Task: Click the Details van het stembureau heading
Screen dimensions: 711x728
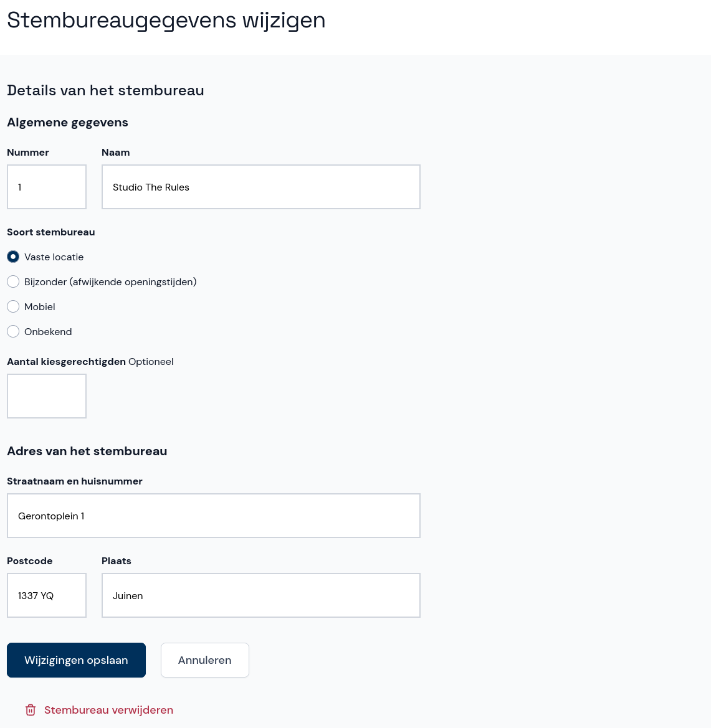Action: tap(105, 90)
